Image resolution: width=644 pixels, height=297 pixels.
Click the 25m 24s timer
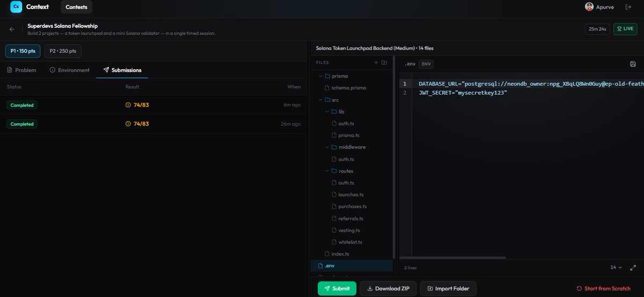point(597,29)
